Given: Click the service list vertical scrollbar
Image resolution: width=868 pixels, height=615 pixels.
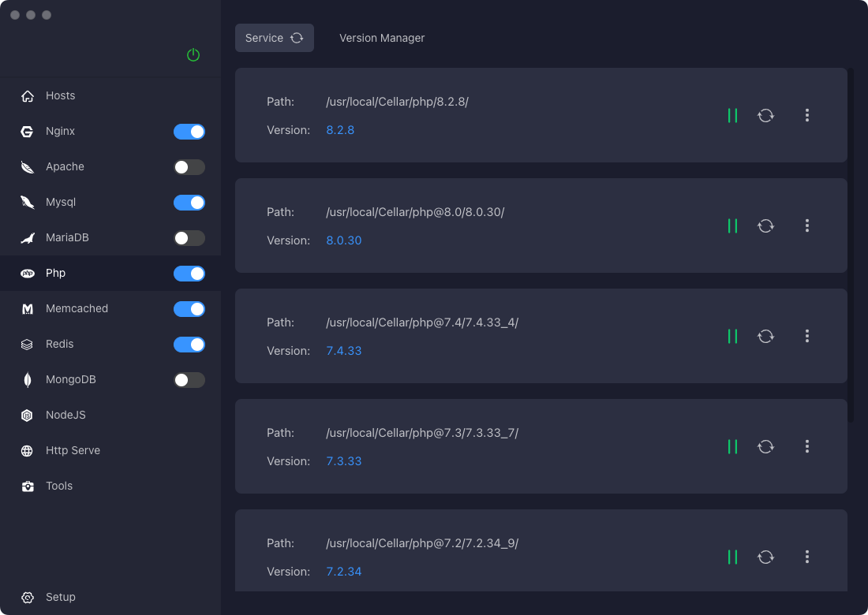Looking at the screenshot, I should pos(851,245).
